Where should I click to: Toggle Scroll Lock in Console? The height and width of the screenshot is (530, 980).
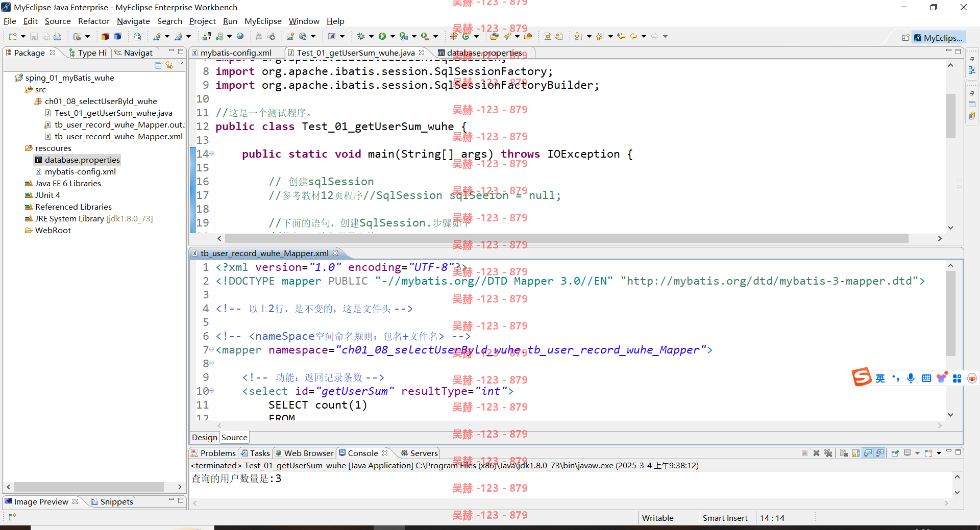(855, 453)
